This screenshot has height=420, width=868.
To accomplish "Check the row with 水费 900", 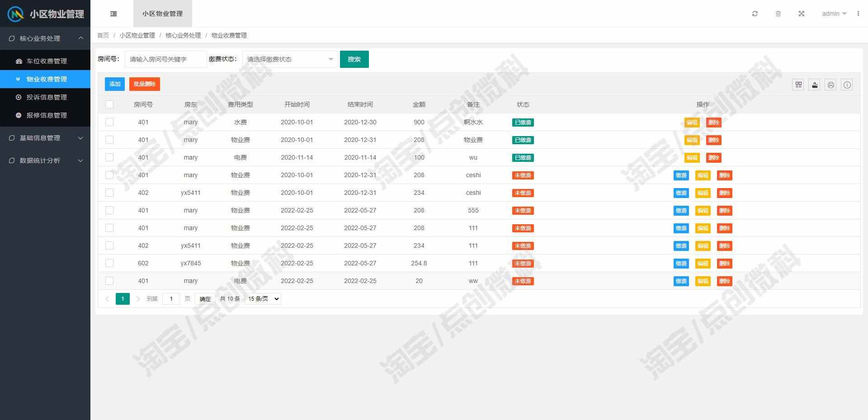I will click(x=109, y=122).
